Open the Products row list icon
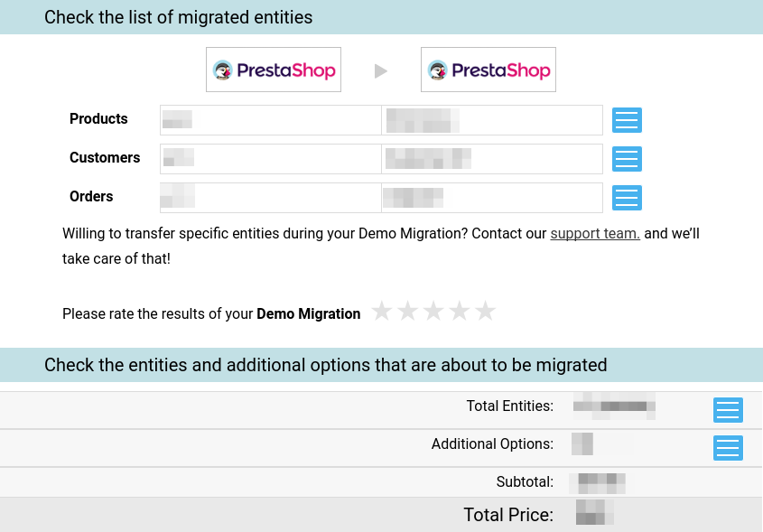The image size is (763, 532). pyautogui.click(x=627, y=120)
